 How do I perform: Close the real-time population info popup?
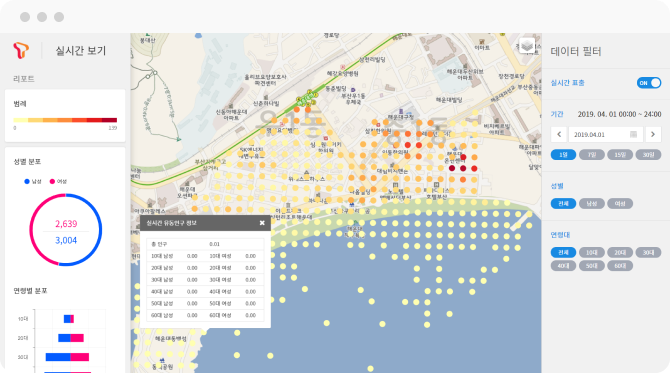point(262,223)
